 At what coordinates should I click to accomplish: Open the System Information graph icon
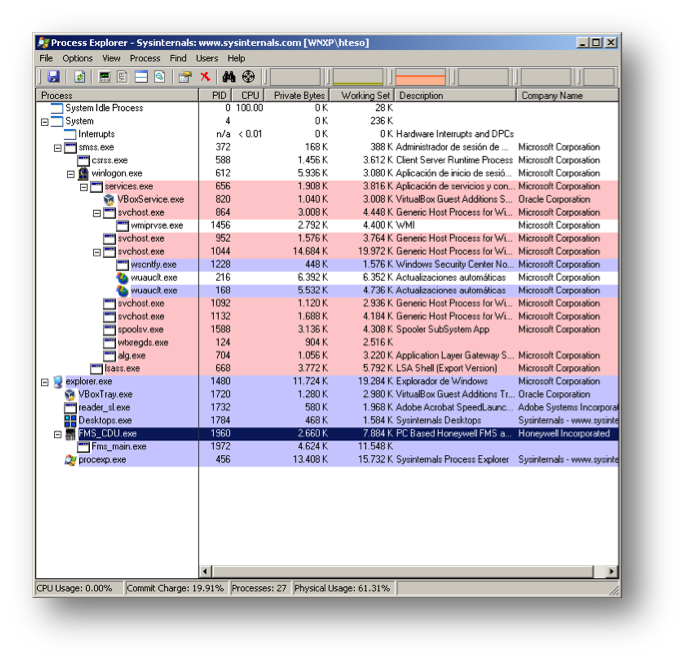104,77
